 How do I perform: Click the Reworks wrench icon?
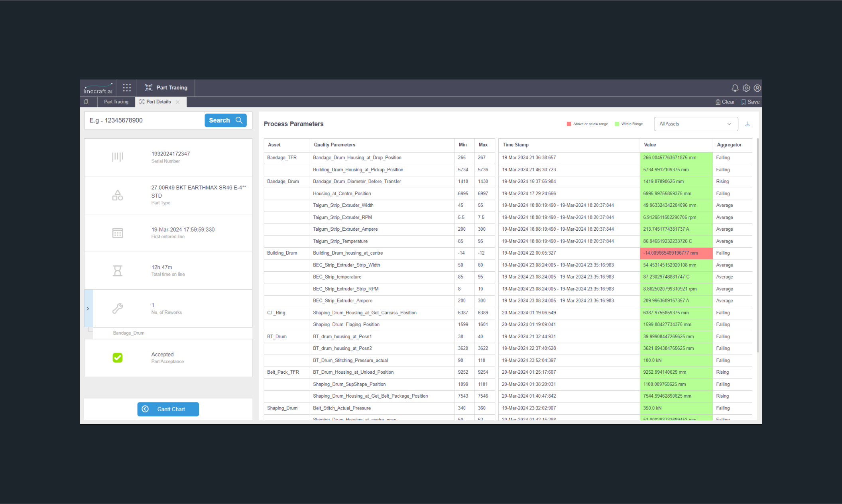point(118,308)
